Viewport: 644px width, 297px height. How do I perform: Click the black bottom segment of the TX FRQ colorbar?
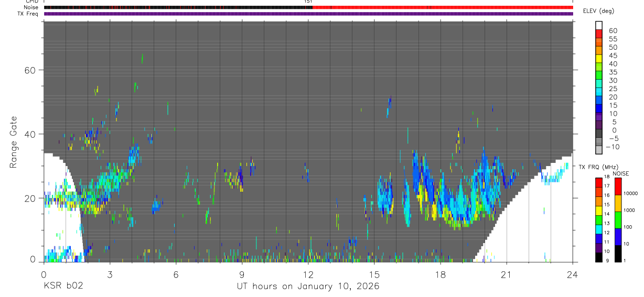(599, 257)
